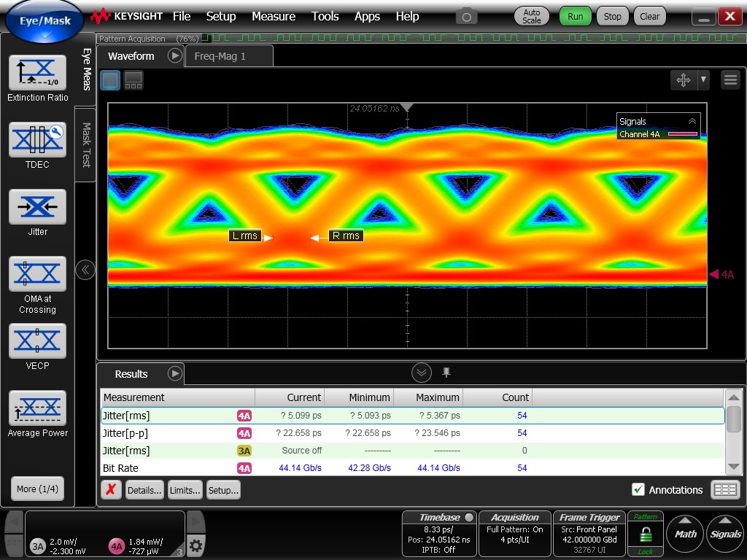The height and width of the screenshot is (560, 747).
Task: Select the Jitter measurement icon
Action: [x=37, y=206]
